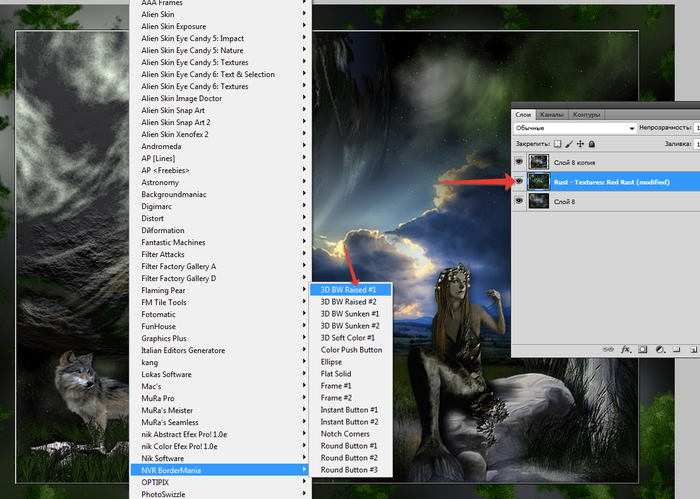Choose 3D BW Sunken #1 filter
The image size is (700, 499).
350,314
